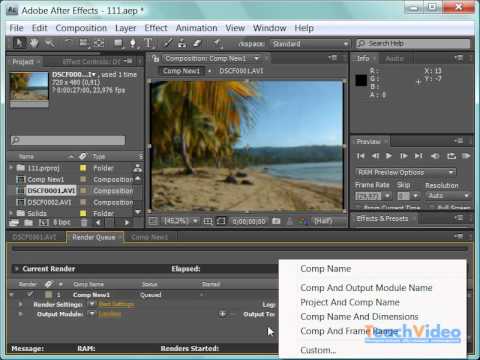Screen dimensions: 480x360
Task: Jump to first frame in Preview
Action: [x=361, y=156]
